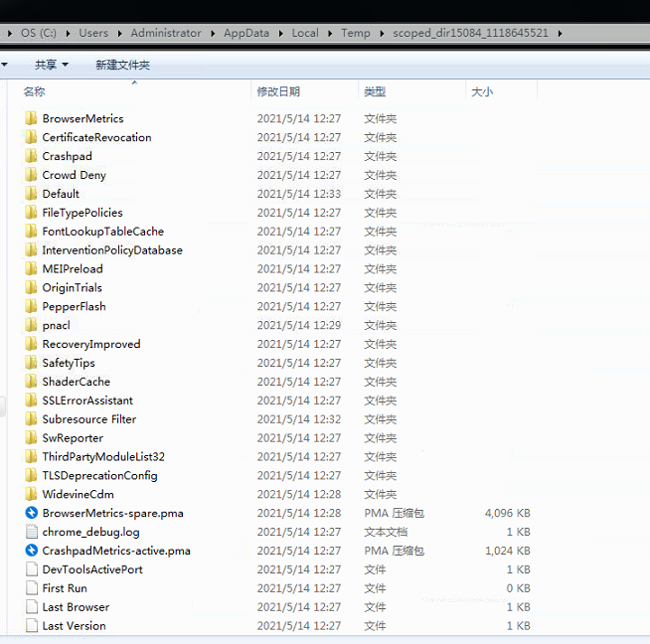Select the file name "DevToolsActivePort"
The image size is (650, 644).
tap(92, 569)
